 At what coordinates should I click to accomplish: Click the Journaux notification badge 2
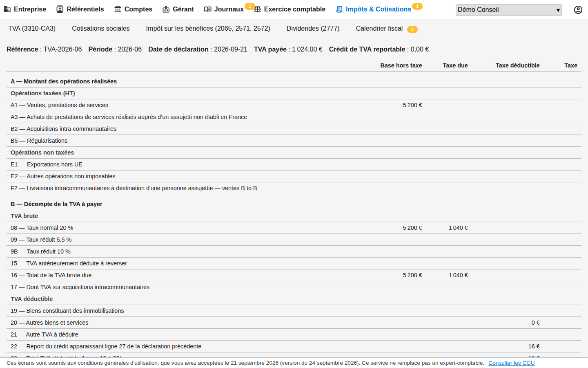(250, 6)
